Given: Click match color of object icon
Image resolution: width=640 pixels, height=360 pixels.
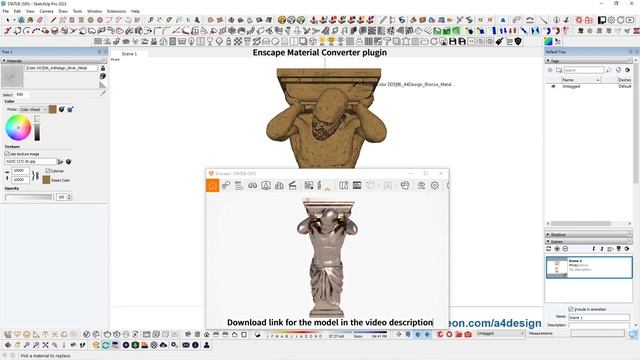Looking at the screenshot, I should click(x=62, y=109).
